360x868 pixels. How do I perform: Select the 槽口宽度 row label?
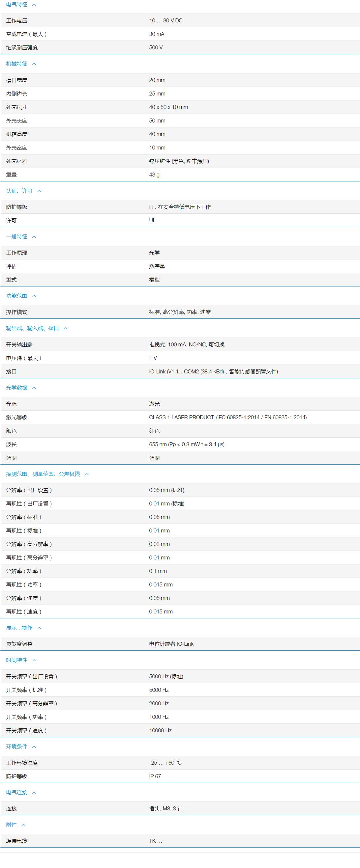click(x=16, y=80)
